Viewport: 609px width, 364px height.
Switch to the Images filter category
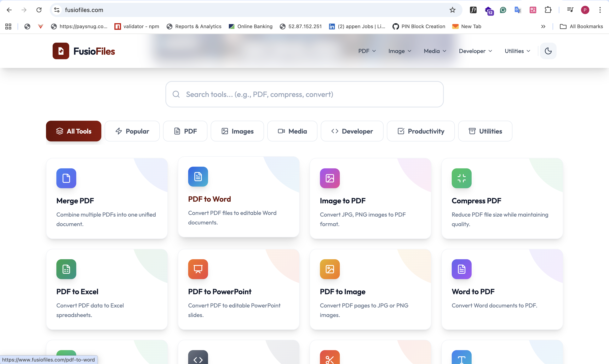(x=237, y=131)
